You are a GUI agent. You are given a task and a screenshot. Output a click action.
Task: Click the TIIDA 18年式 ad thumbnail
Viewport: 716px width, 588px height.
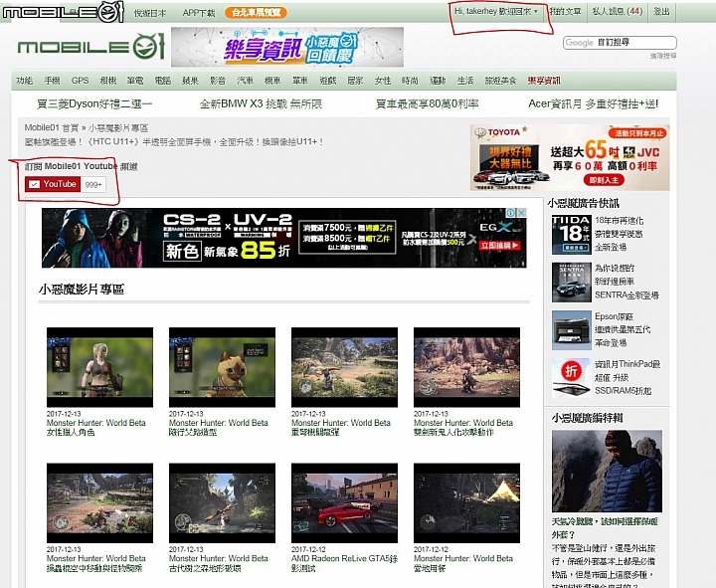click(571, 235)
